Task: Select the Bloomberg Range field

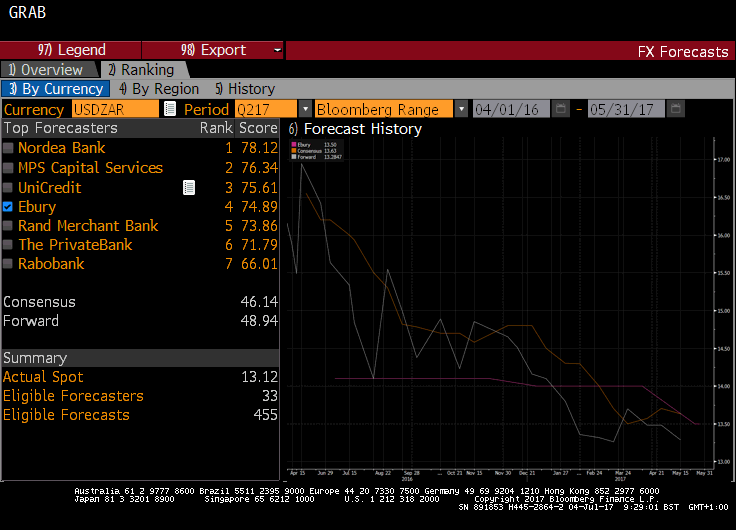Action: [x=384, y=109]
